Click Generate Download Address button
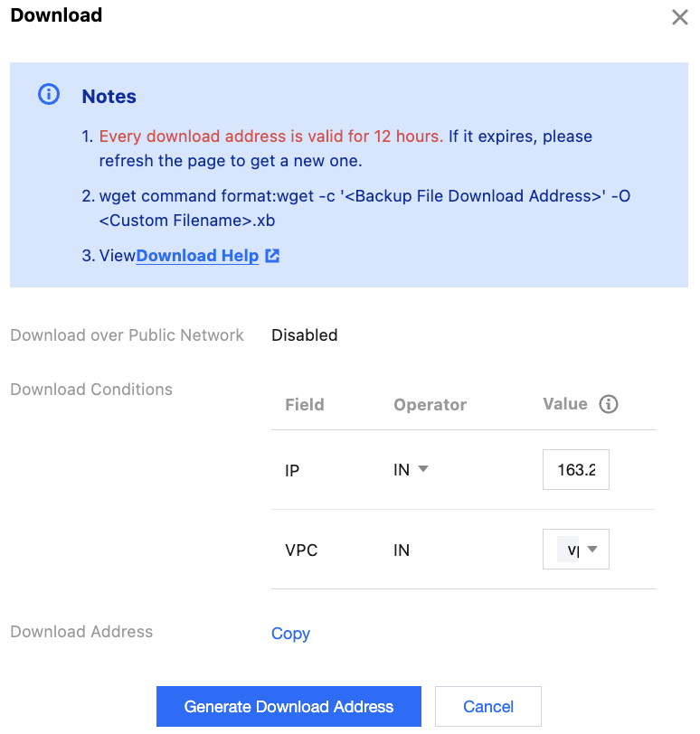 coord(289,707)
